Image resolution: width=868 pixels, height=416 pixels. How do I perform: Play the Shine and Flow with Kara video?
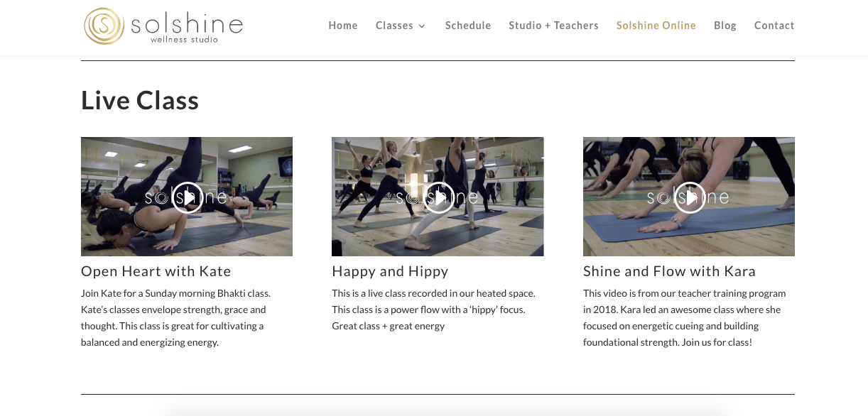(x=689, y=197)
